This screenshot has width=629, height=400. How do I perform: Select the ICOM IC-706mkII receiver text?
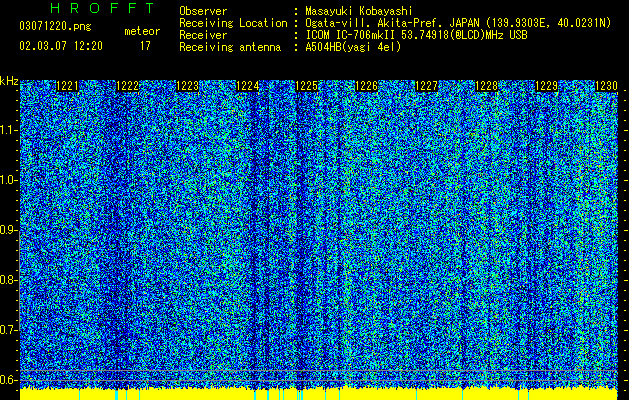(x=416, y=35)
